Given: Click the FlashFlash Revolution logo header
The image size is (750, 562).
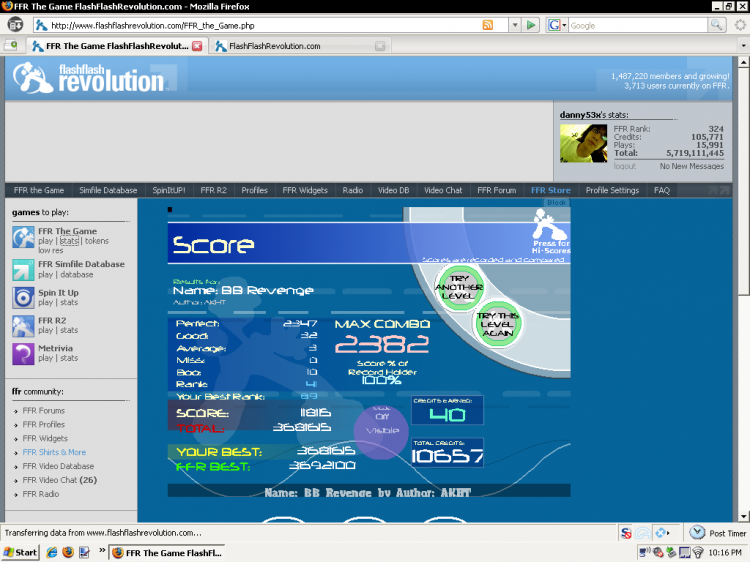Looking at the screenshot, I should point(89,77).
